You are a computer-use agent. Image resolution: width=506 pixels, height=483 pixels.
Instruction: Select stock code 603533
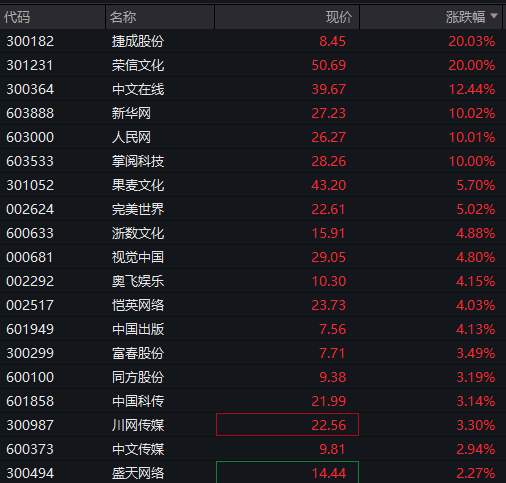[x=30, y=161]
